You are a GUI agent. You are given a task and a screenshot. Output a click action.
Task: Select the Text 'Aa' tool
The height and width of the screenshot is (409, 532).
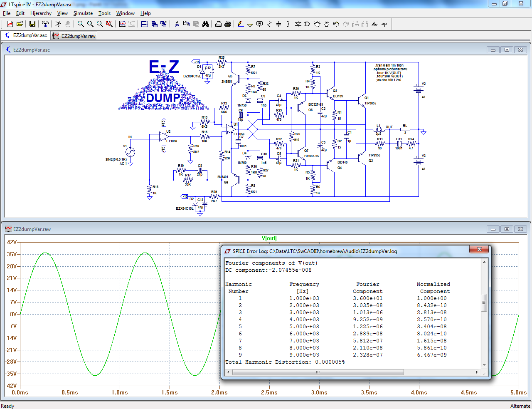point(374,24)
